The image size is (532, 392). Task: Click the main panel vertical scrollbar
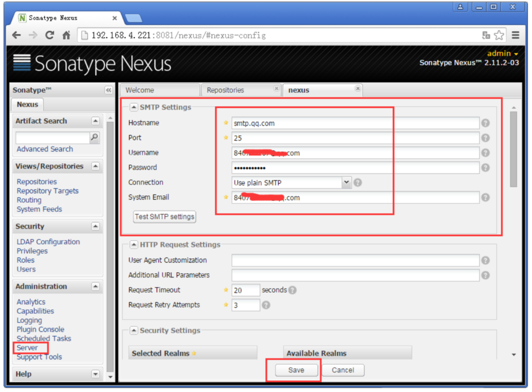513,149
